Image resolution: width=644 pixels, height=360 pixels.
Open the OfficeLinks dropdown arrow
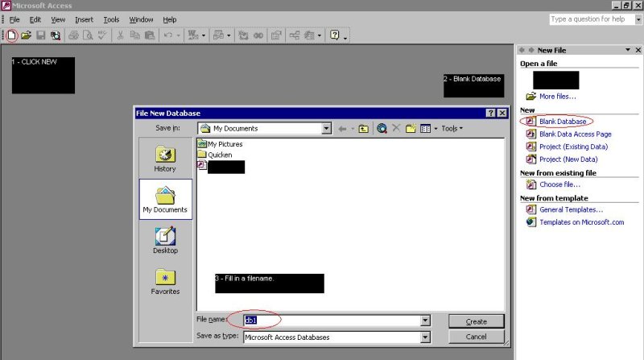coord(204,35)
